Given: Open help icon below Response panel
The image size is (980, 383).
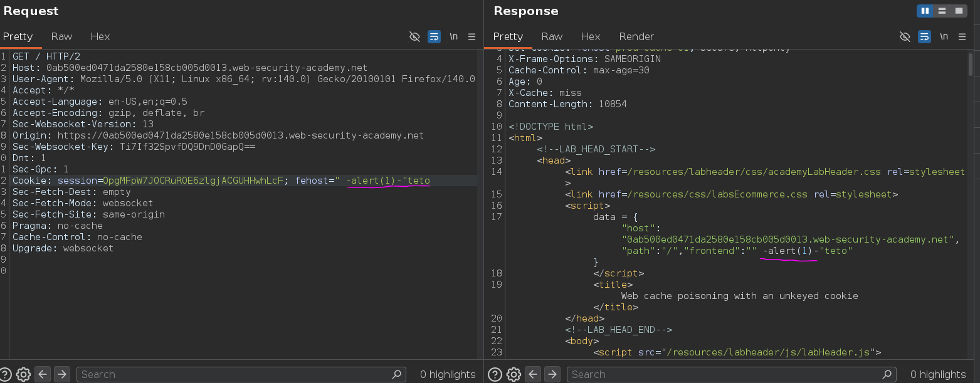Looking at the screenshot, I should (x=496, y=374).
